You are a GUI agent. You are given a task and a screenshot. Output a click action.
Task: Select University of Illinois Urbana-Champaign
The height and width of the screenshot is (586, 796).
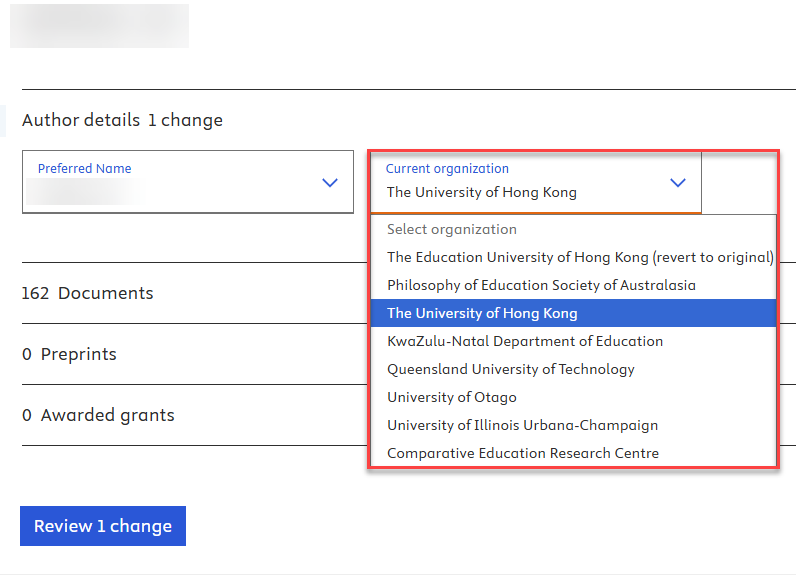point(523,425)
